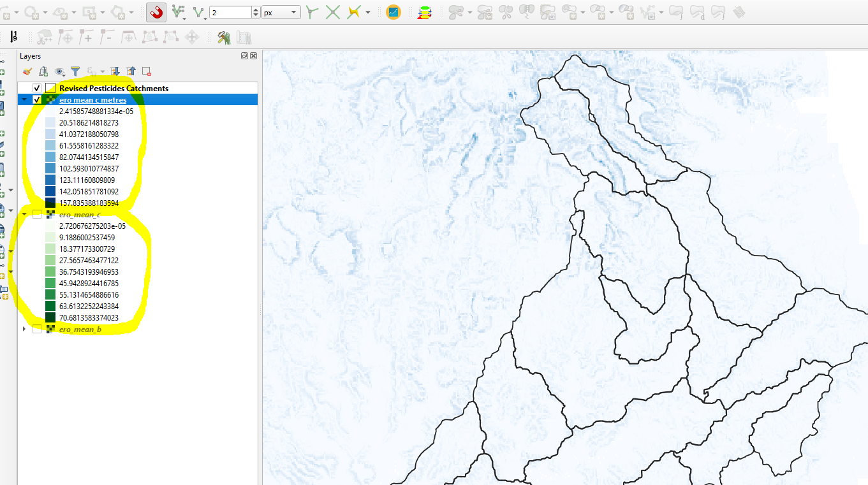
Task: Click the legend value 2.41585748881334e-05
Action: click(96, 112)
